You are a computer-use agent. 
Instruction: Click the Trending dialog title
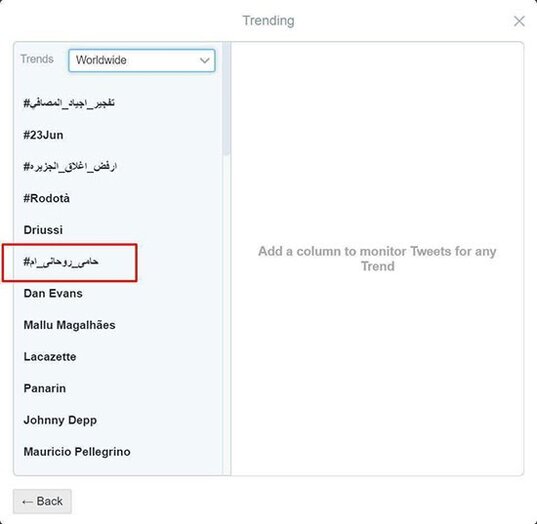[268, 21]
